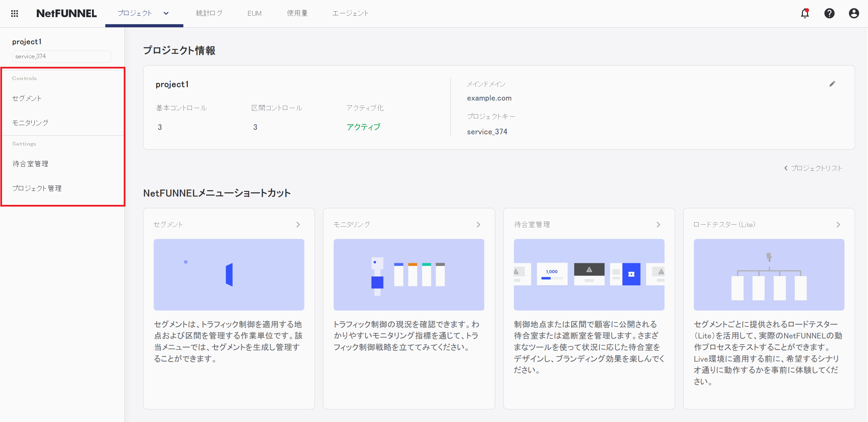Open the 使用量 tab
The height and width of the screenshot is (422, 868).
297,13
